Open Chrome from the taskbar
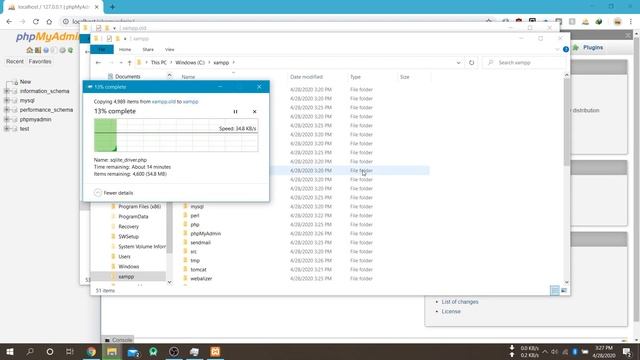 tap(91, 351)
